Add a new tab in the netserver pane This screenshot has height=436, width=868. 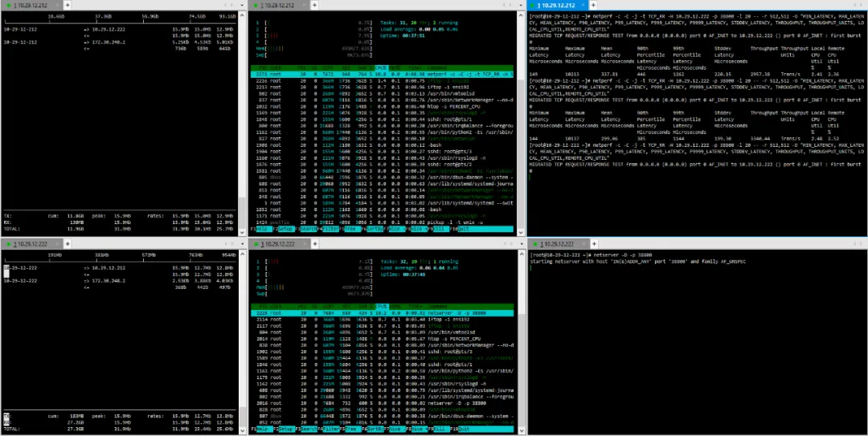pyautogui.click(x=592, y=244)
